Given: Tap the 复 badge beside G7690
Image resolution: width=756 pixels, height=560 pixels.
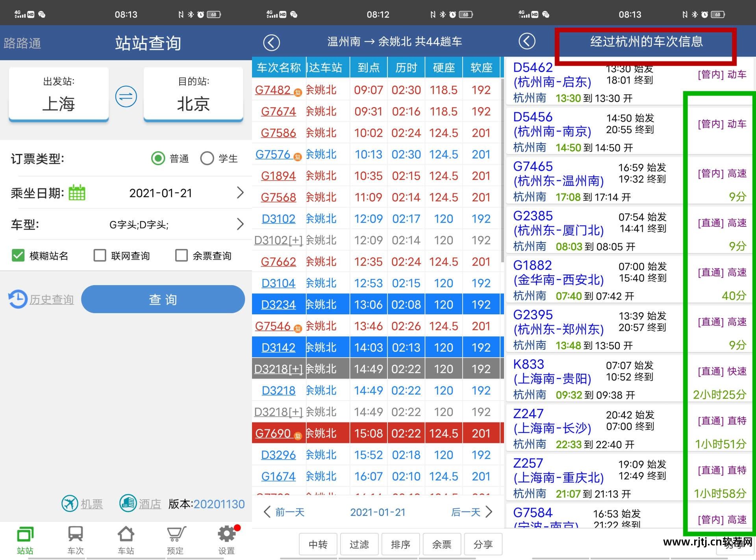Looking at the screenshot, I should (x=298, y=436).
